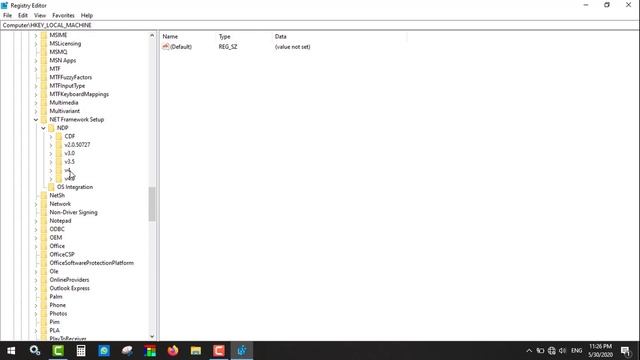Open Firefox from the taskbar
The image size is (640, 360).
tap(173, 351)
